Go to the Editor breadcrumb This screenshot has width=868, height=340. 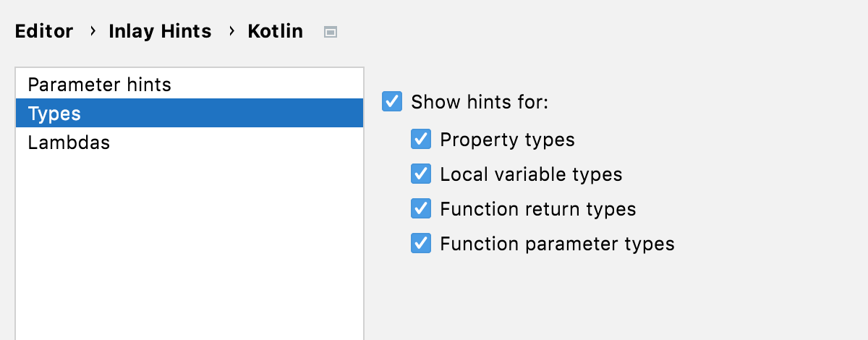coord(44,32)
